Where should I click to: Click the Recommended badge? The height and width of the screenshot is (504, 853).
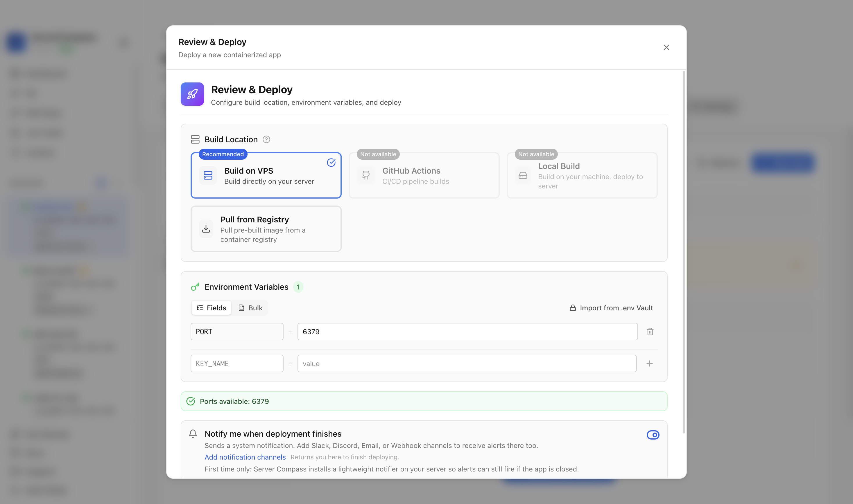(223, 154)
